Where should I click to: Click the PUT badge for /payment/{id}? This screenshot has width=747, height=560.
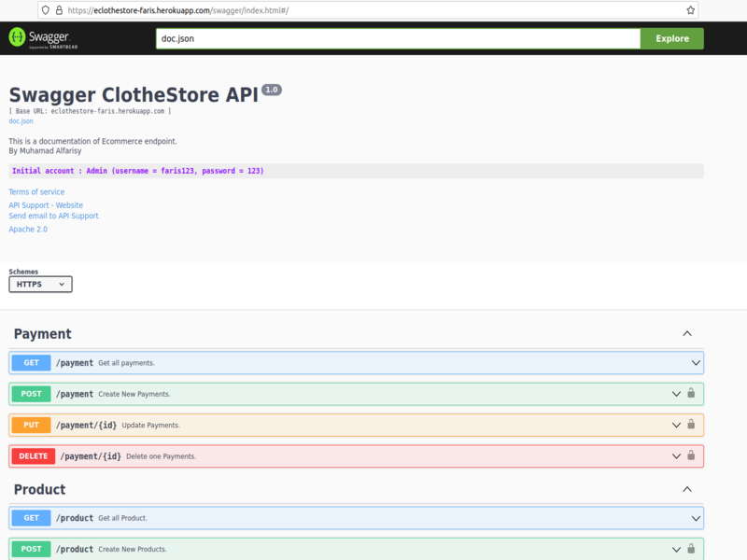tap(31, 425)
